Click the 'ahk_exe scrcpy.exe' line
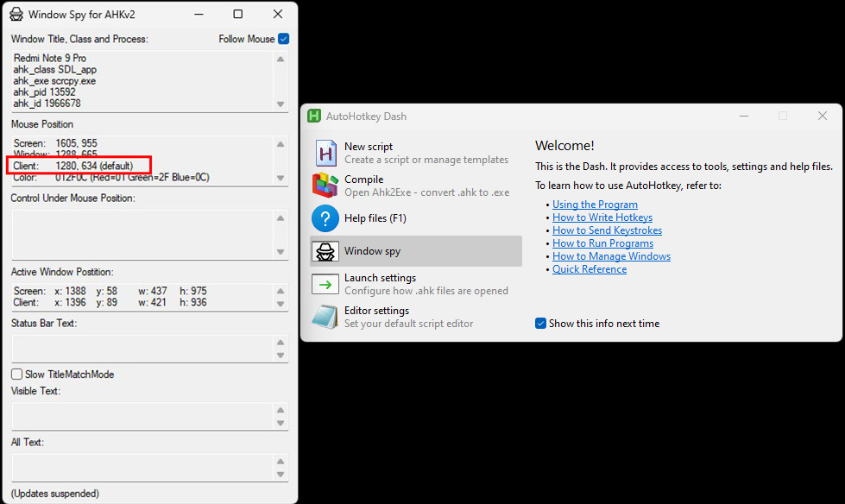Viewport: 845px width, 504px height. click(x=54, y=81)
